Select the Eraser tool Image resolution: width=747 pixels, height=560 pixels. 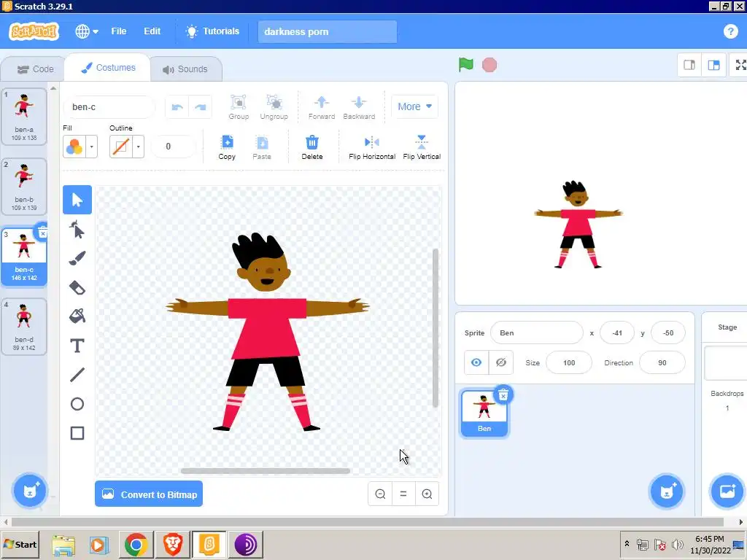point(77,287)
